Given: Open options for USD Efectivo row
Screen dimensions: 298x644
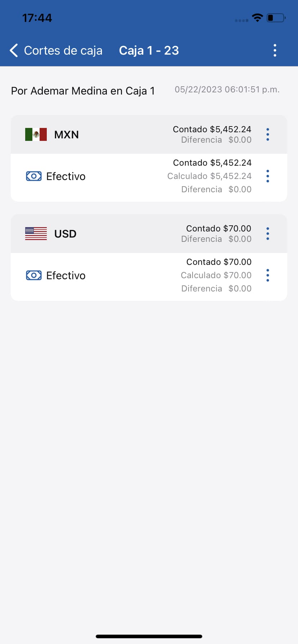Looking at the screenshot, I should coord(268,275).
